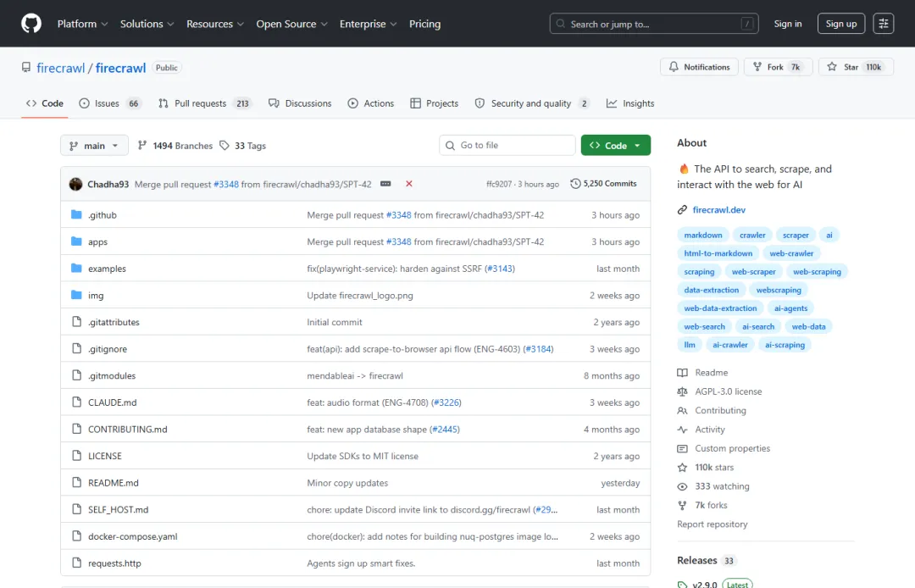Click the Sign in link
The width and height of the screenshot is (915, 588).
coord(788,24)
